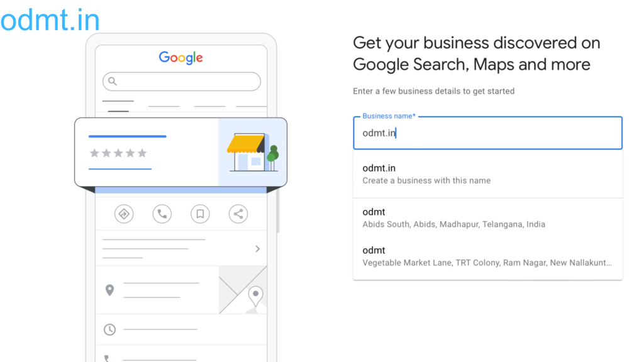This screenshot has width=644, height=362.
Task: Click the Business name input field
Action: (x=487, y=133)
